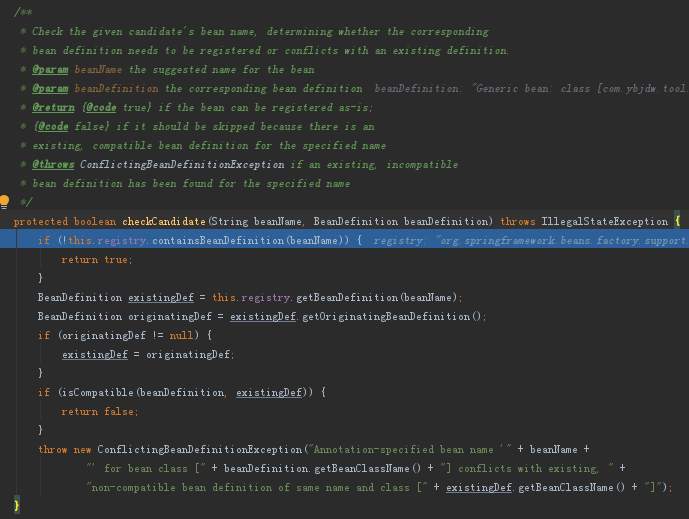Viewport: 689px width, 519px height.
Task: Click the protected keyword in method signature
Action: (x=41, y=221)
